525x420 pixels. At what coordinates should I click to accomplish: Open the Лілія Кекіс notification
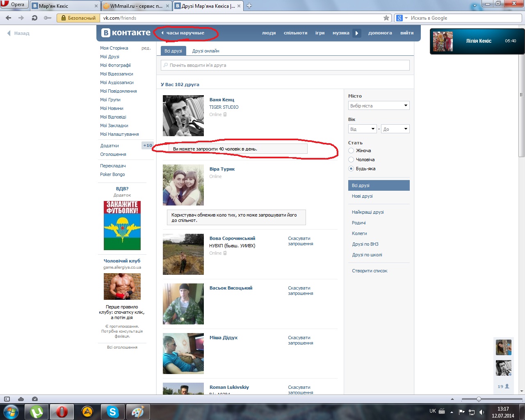(x=477, y=41)
